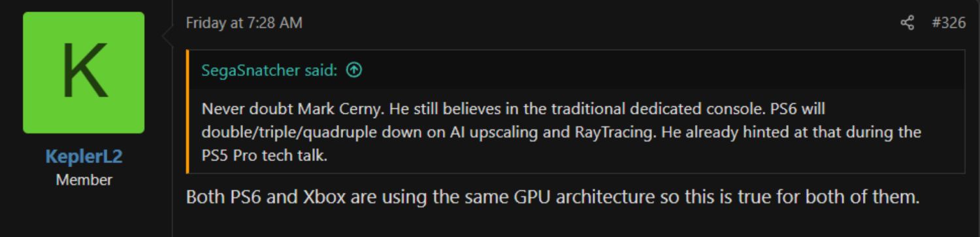The width and height of the screenshot is (980, 237).
Task: Open the KeplerL2 username profile link
Action: tap(84, 157)
